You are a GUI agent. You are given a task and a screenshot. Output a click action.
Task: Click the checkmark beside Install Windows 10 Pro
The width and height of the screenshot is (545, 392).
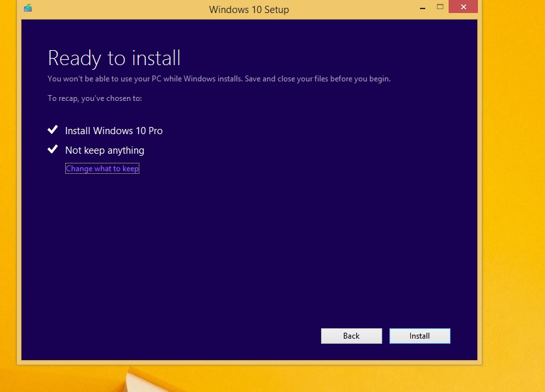[x=53, y=130]
